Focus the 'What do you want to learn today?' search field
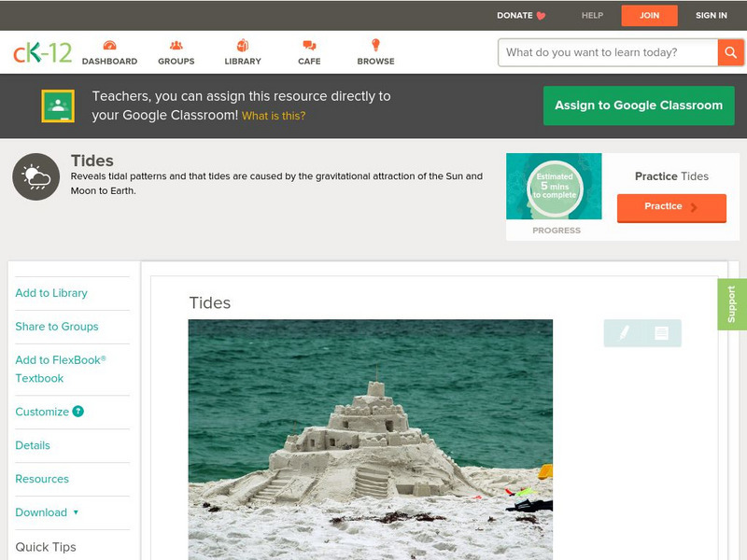The height and width of the screenshot is (560, 747). coord(608,52)
